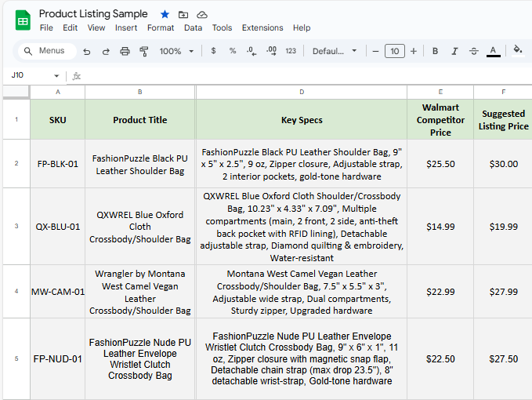Increase font size with plus button
This screenshot has height=400, width=532.
[x=413, y=51]
